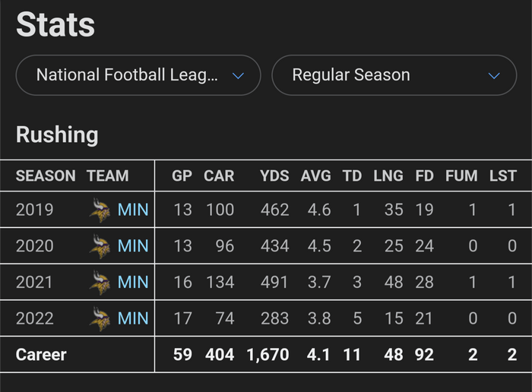
Task: Click the FUM column header
Action: coord(461,175)
